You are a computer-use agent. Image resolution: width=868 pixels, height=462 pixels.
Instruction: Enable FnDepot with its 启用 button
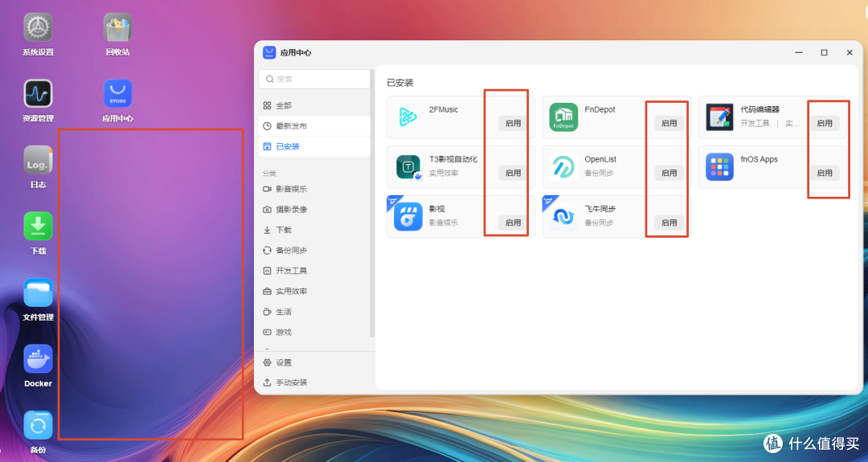tap(669, 124)
